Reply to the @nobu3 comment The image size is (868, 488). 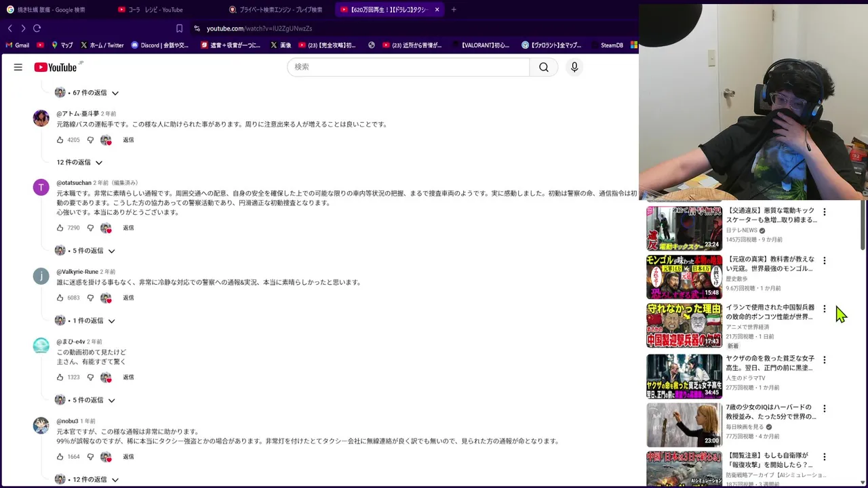tap(128, 457)
